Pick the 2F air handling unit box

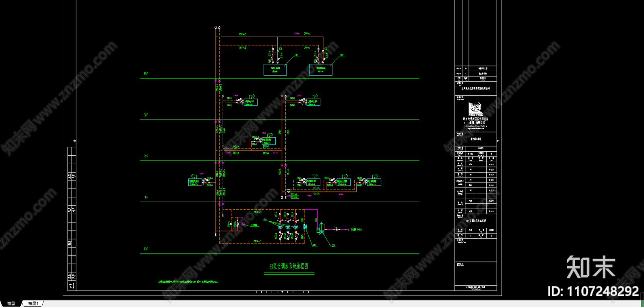click(x=268, y=141)
